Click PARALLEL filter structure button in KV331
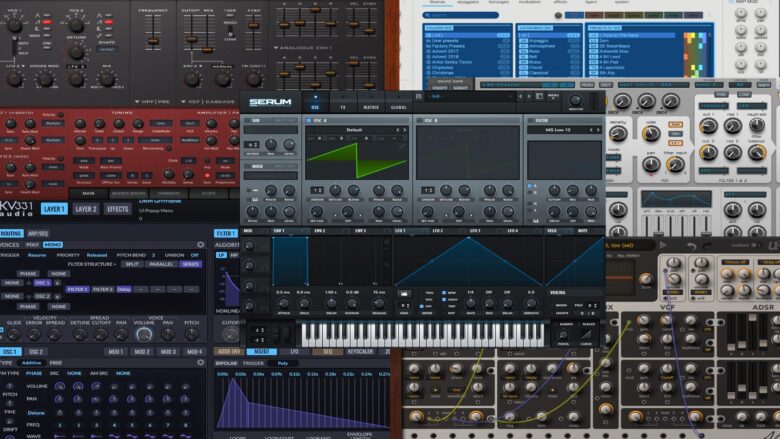Viewport: 780px width, 439px height. pos(160,264)
